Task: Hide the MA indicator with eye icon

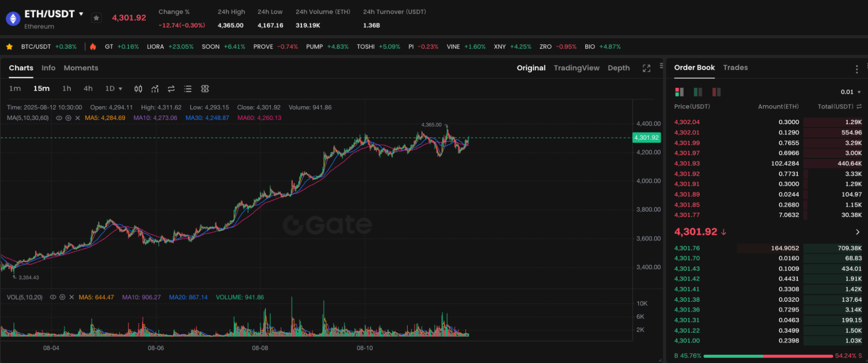Action: (59, 118)
